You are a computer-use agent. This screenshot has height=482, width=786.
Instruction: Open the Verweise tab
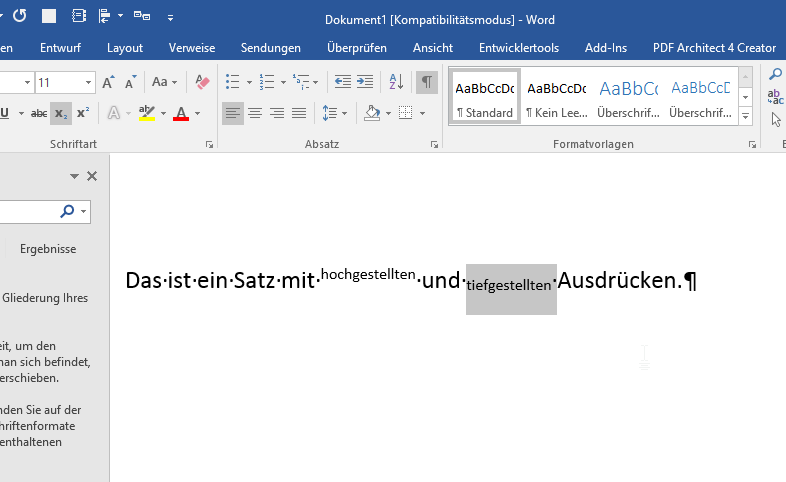pos(191,48)
